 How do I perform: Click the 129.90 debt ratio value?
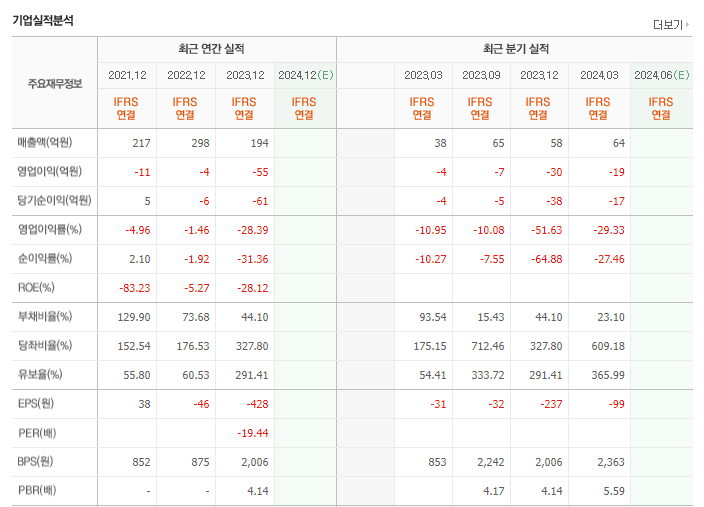coord(134,317)
